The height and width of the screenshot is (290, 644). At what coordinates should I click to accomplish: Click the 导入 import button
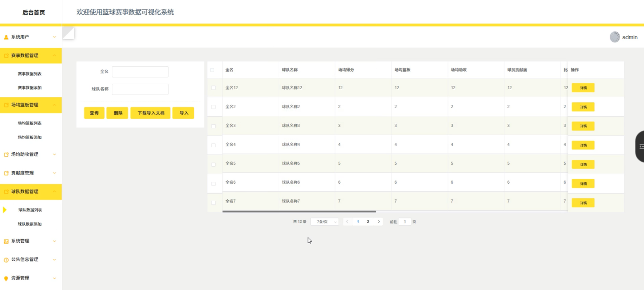click(184, 113)
